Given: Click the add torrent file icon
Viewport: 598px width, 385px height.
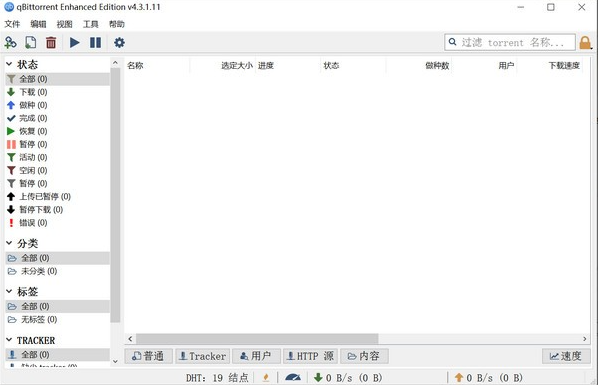Looking at the screenshot, I should pos(31,42).
